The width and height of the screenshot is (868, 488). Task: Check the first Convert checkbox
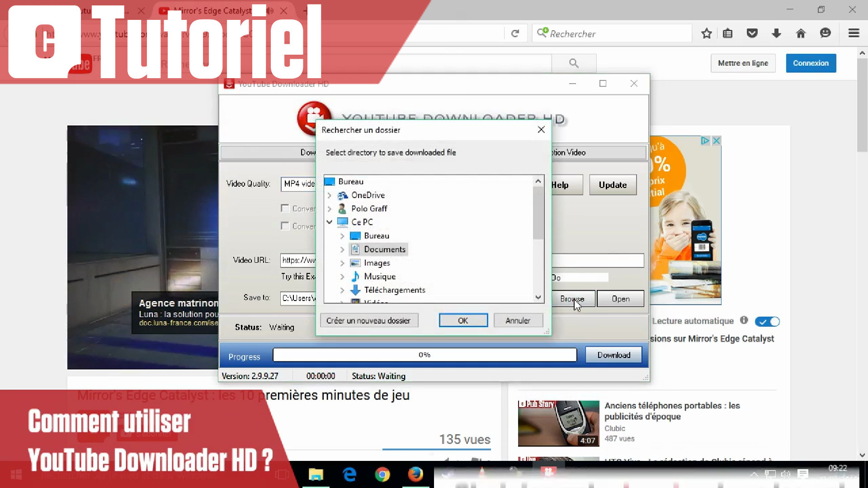(285, 208)
